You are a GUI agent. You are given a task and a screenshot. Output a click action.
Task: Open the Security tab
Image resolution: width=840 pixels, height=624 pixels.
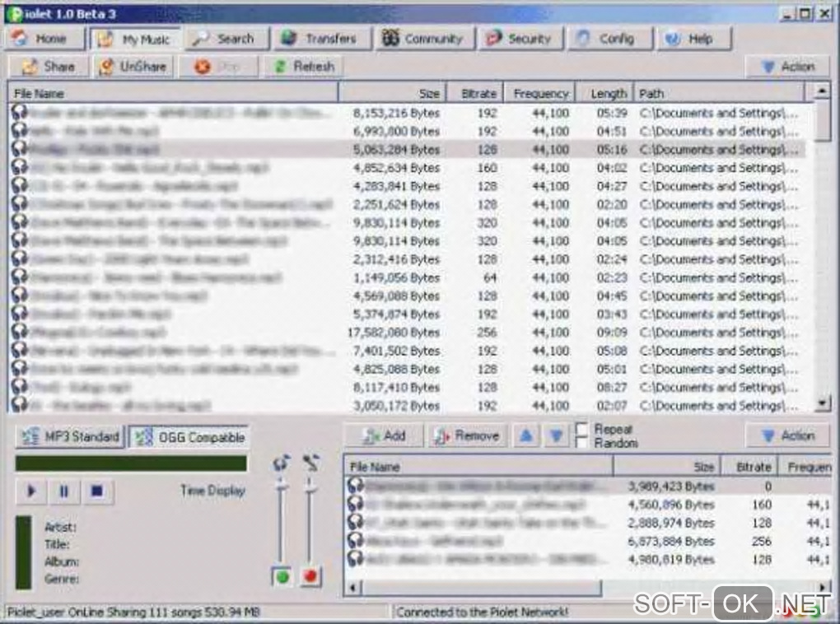[521, 39]
